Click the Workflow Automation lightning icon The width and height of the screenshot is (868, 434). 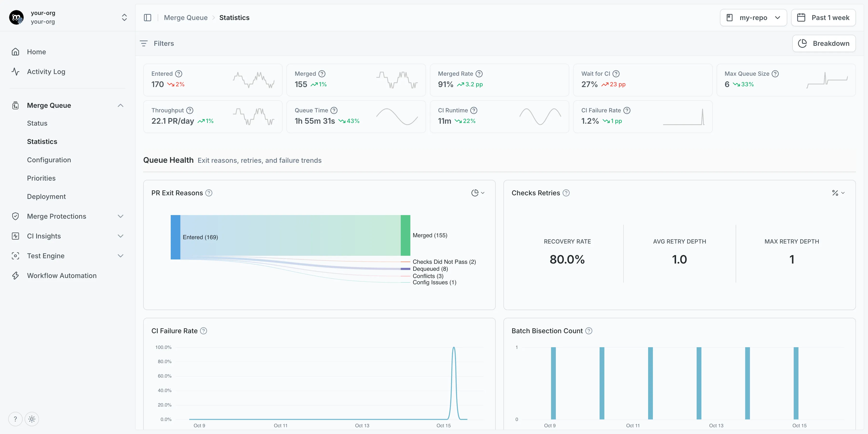(x=15, y=276)
